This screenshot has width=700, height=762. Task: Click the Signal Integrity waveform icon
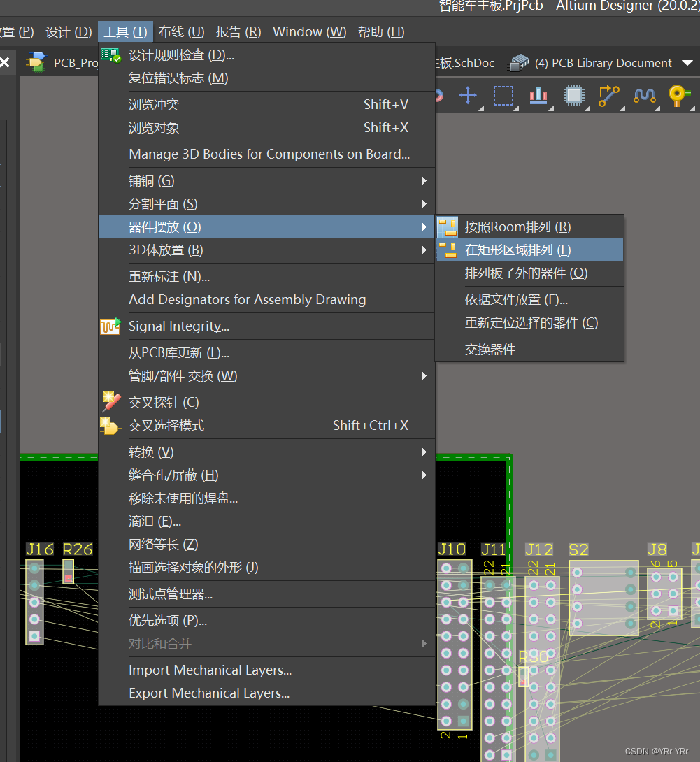coord(110,326)
